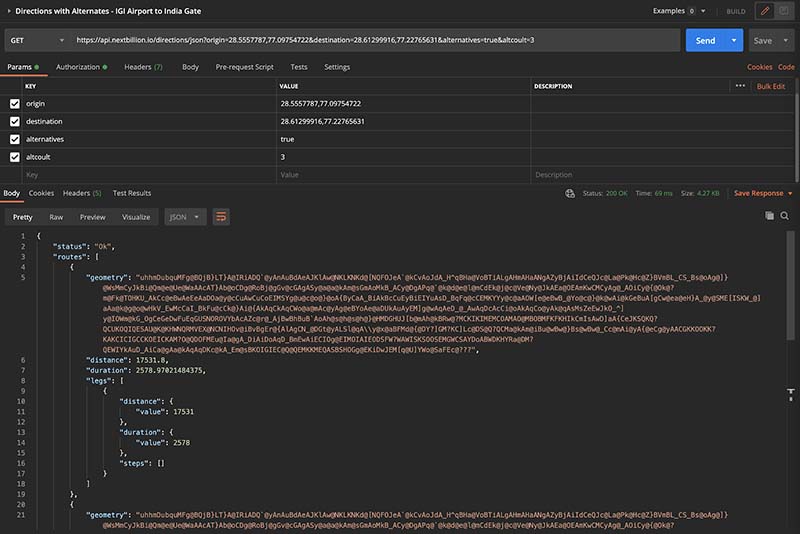Click the network globe icon
This screenshot has width=800, height=534.
570,193
